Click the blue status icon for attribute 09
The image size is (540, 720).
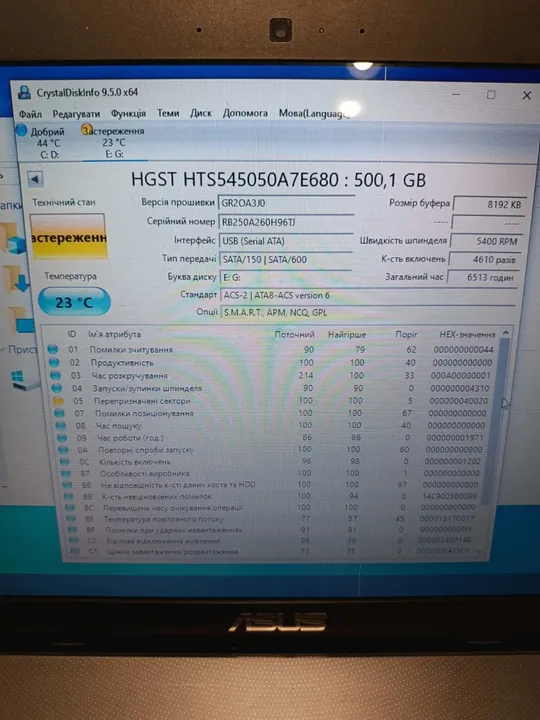[x=62, y=438]
